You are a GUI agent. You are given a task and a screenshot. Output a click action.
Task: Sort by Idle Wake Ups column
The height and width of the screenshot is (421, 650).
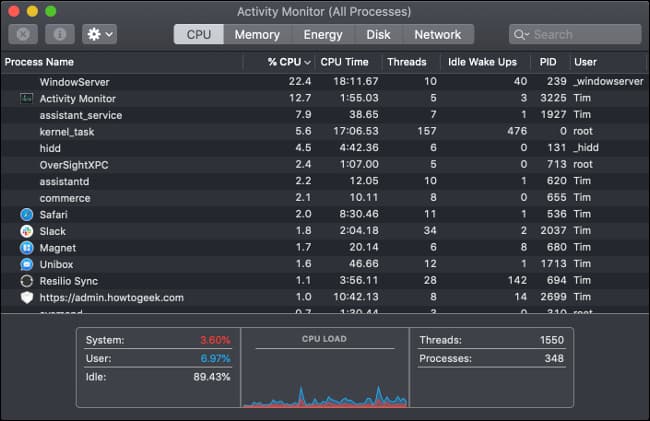point(483,62)
